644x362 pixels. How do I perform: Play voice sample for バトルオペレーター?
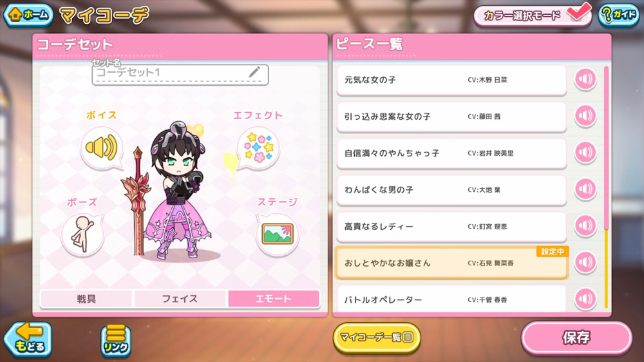(x=585, y=299)
